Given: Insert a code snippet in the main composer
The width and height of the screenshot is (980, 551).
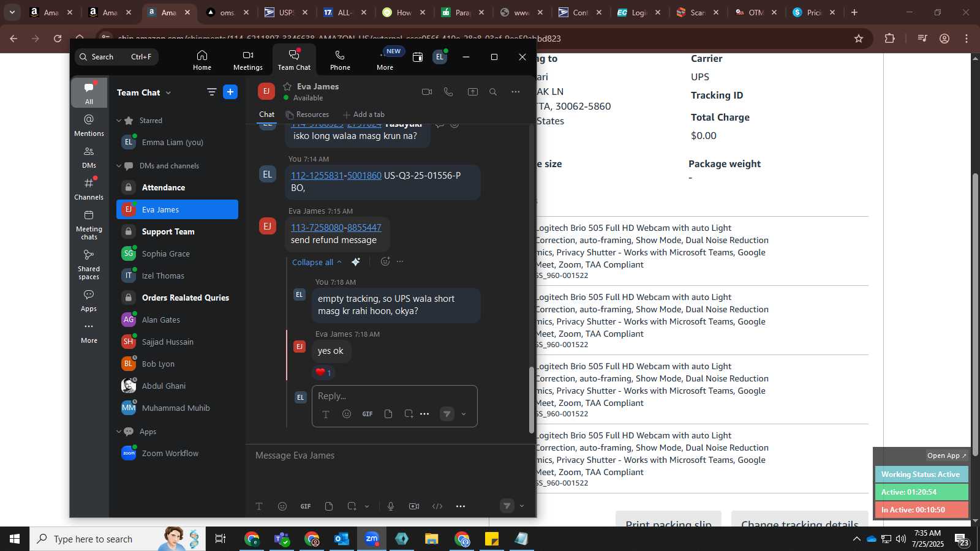Looking at the screenshot, I should click(x=437, y=506).
